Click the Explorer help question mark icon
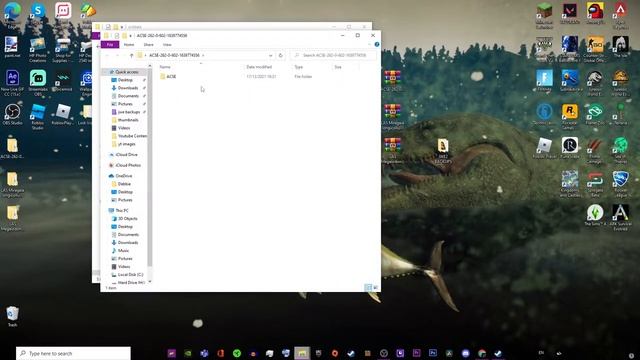The width and height of the screenshot is (640, 360). (x=377, y=44)
